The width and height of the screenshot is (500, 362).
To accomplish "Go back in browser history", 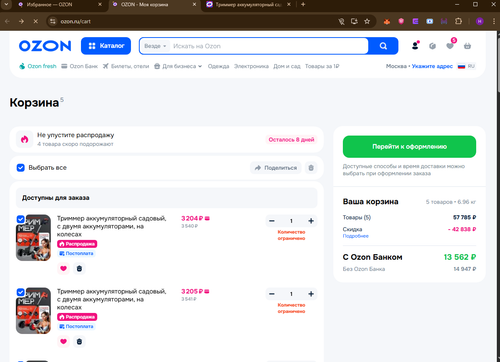I will tap(7, 21).
